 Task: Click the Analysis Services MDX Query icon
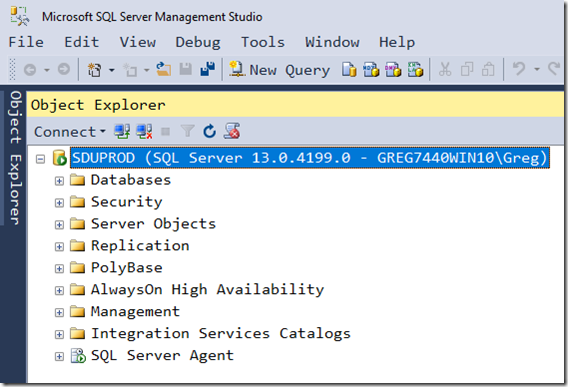pyautogui.click(x=371, y=69)
